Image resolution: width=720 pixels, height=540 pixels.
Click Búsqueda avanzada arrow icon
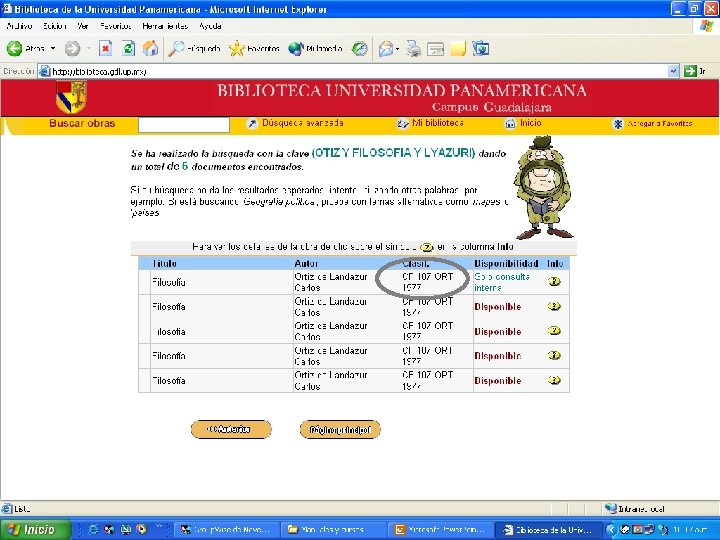(252, 124)
